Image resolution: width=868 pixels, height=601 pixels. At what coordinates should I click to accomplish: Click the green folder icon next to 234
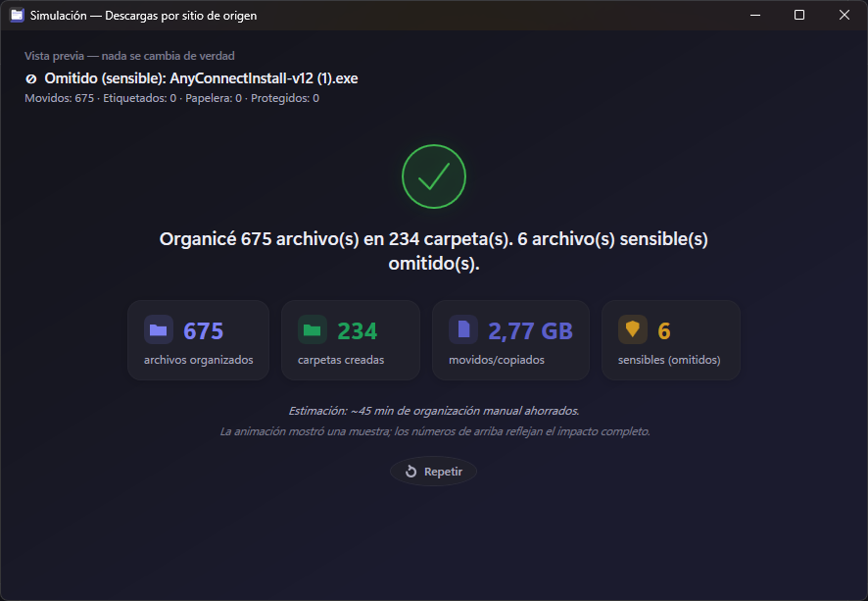click(313, 330)
